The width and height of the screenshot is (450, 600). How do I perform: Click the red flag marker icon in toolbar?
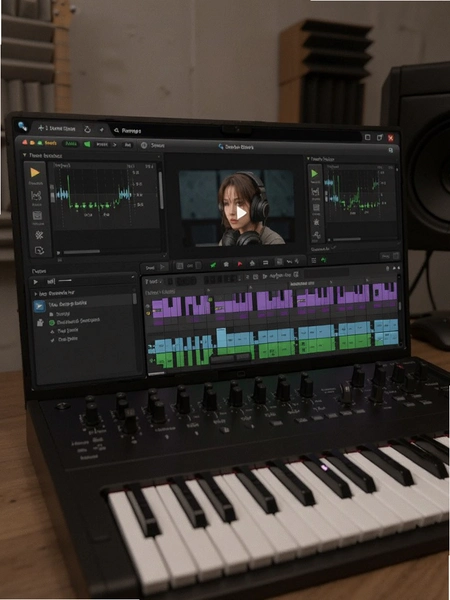point(240,264)
